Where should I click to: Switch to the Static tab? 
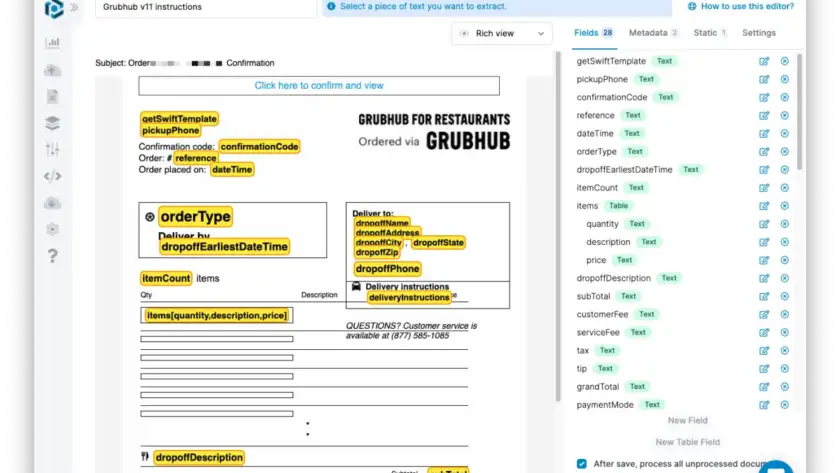(709, 33)
